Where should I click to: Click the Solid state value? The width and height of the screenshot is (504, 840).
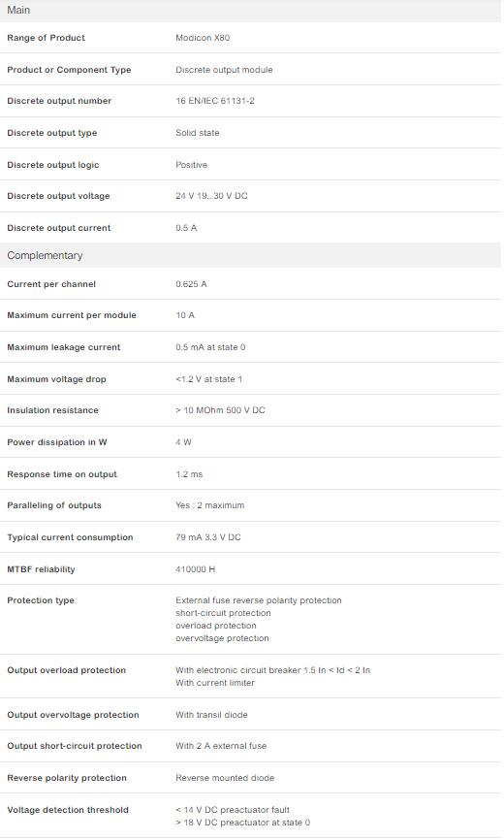pos(198,133)
